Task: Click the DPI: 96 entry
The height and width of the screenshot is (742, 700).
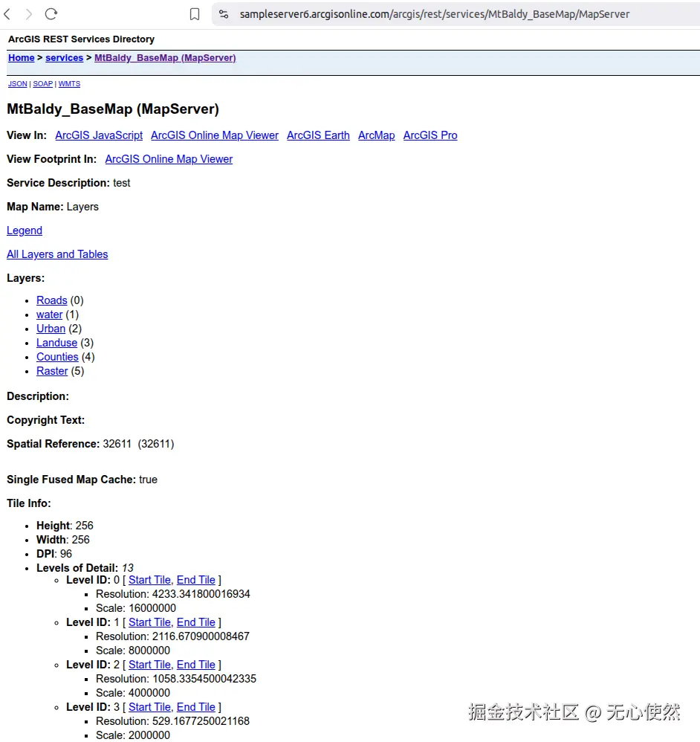Action: [54, 554]
